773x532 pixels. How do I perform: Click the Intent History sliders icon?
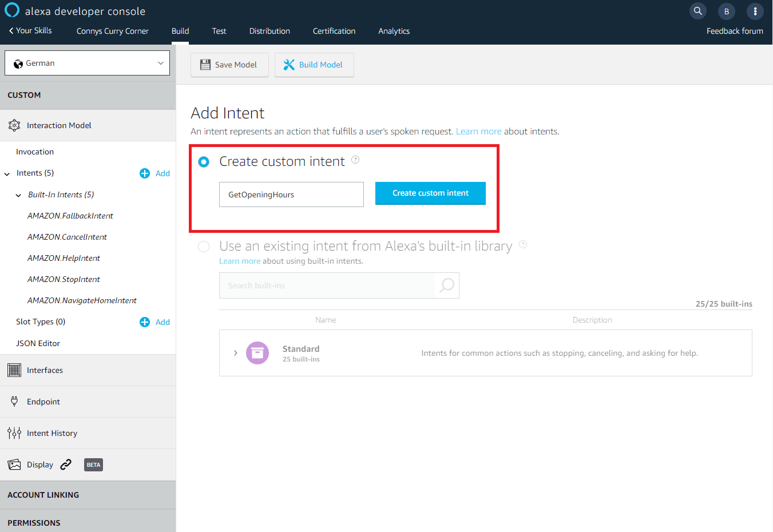14,433
